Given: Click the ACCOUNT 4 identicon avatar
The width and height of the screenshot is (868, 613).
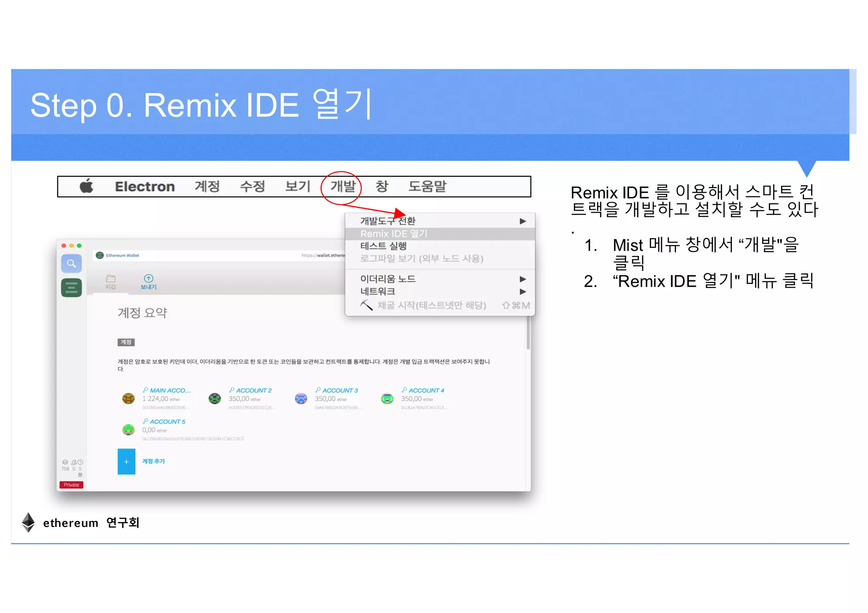Looking at the screenshot, I should pyautogui.click(x=387, y=398).
